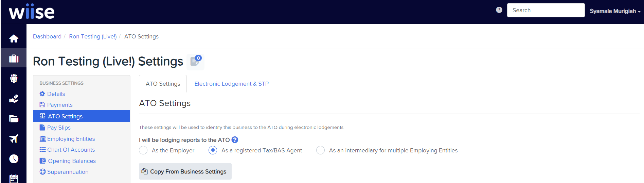Open the briefcase business icon in sidebar
Image resolution: width=644 pixels, height=183 pixels.
14,59
